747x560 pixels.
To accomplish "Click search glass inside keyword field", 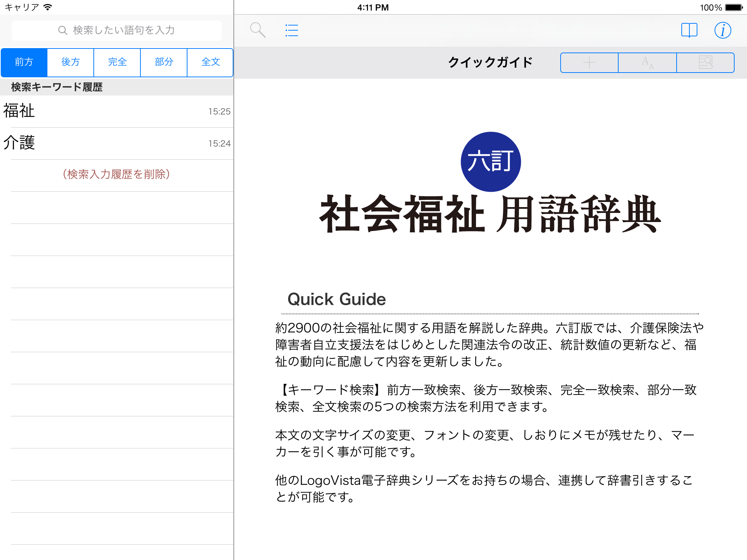I will pos(63,30).
